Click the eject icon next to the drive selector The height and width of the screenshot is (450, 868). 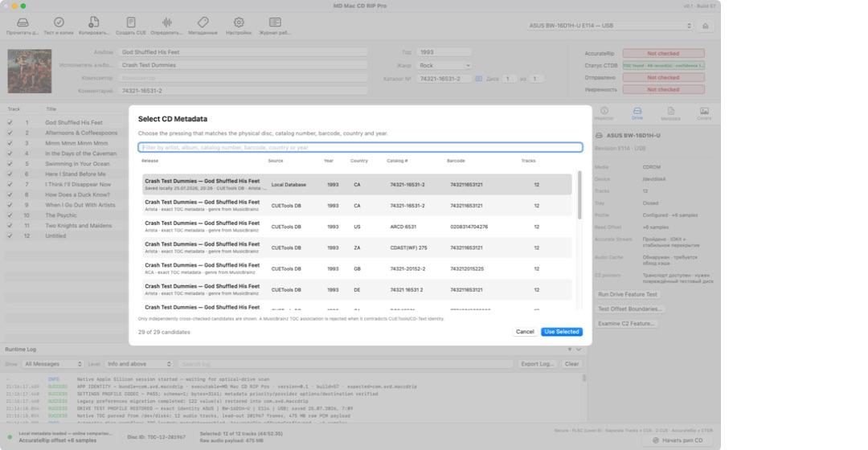[x=706, y=26]
